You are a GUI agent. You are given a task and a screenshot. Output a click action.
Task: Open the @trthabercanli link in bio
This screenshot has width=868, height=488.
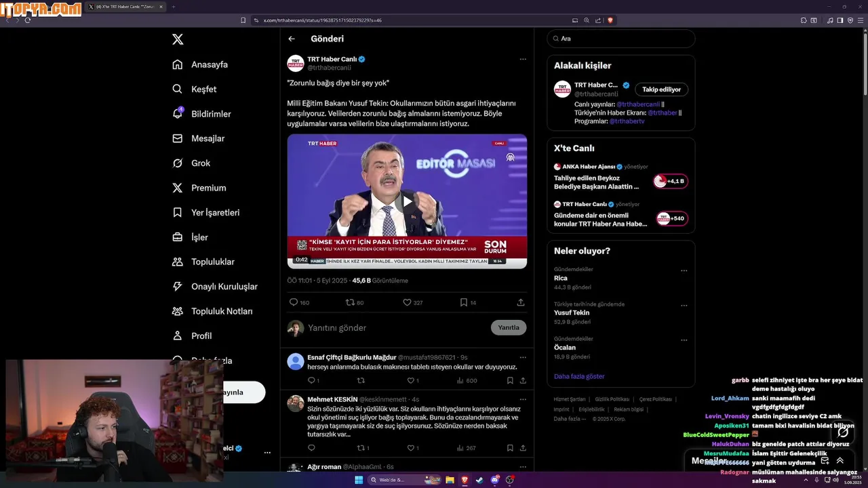coord(638,104)
